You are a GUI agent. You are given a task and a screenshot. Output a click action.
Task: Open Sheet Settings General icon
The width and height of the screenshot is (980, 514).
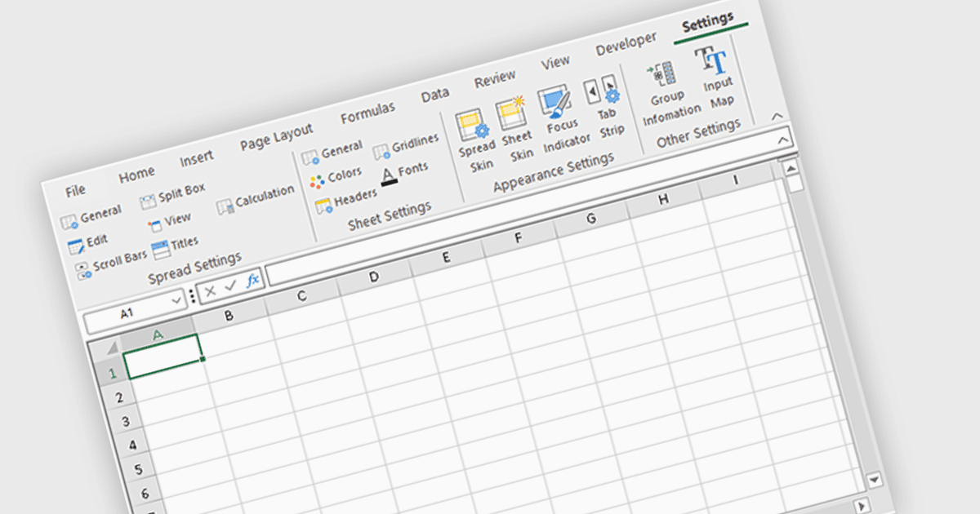310,156
